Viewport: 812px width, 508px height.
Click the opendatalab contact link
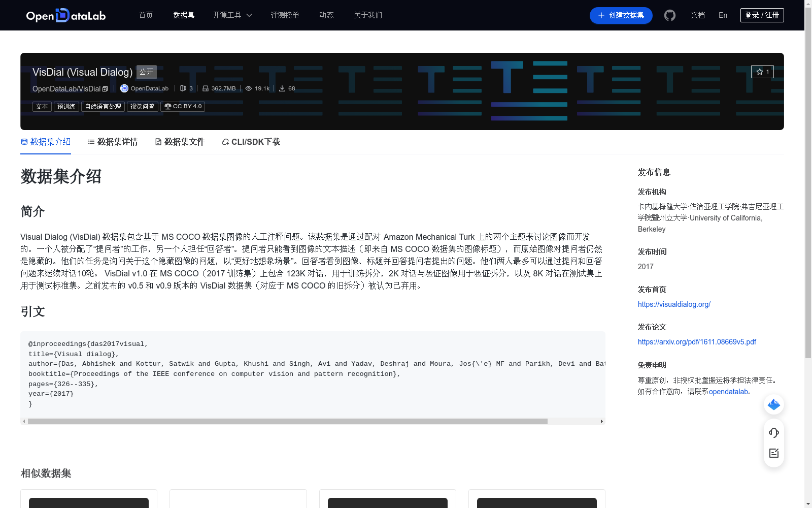coord(728,392)
